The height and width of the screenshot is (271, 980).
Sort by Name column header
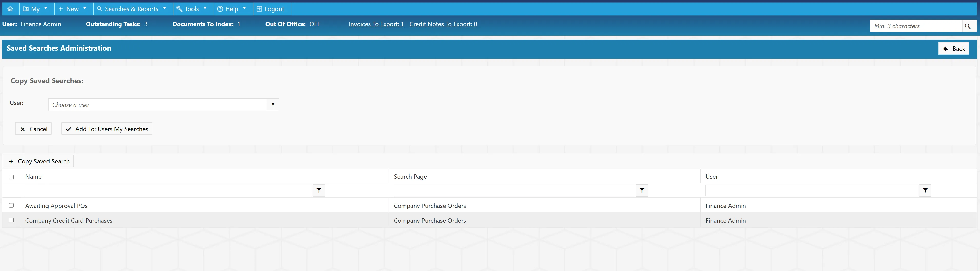(33, 177)
